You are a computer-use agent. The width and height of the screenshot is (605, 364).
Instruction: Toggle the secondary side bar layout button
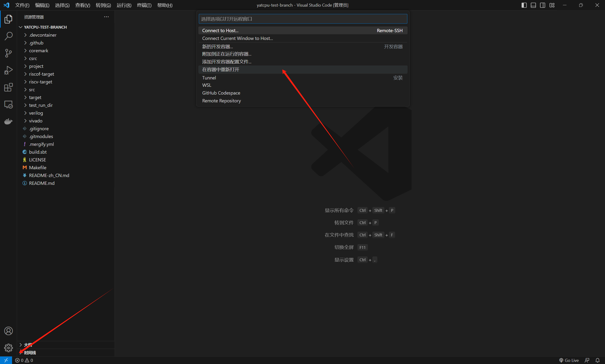[x=542, y=5]
